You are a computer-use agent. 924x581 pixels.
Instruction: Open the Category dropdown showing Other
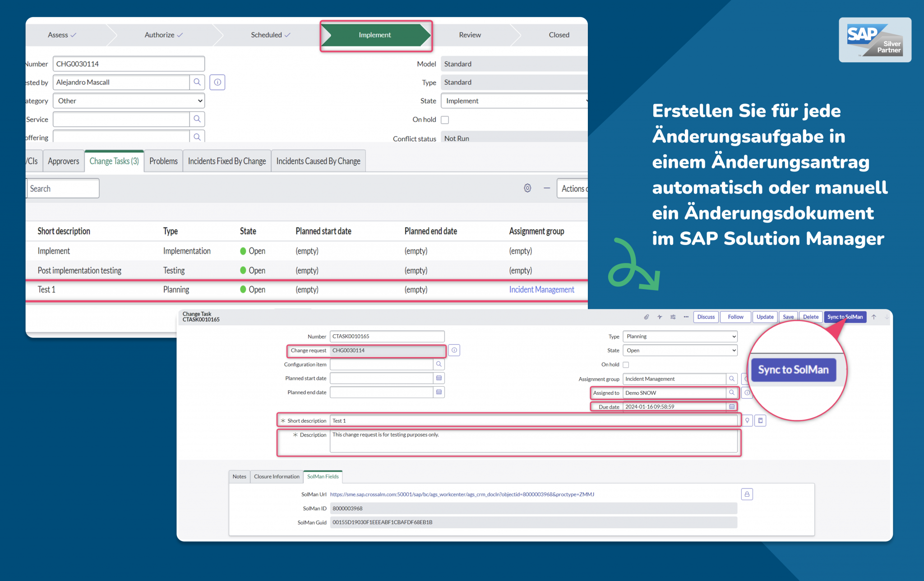[129, 101]
